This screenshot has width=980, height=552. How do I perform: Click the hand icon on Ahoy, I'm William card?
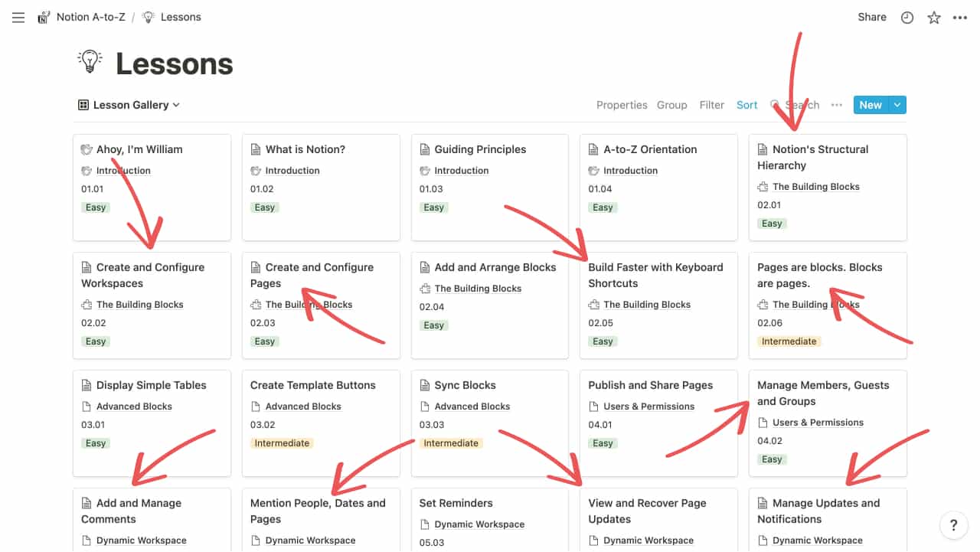[87, 149]
